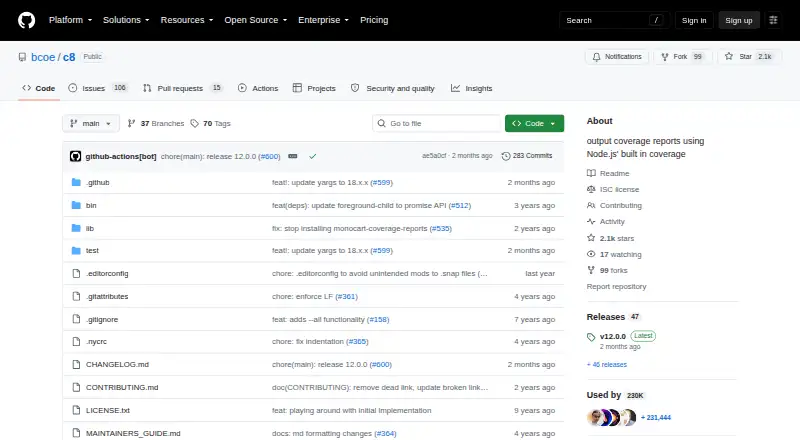Click the tag icon beside 70 Tags
Viewport: 800px width, 440px height.
click(194, 124)
